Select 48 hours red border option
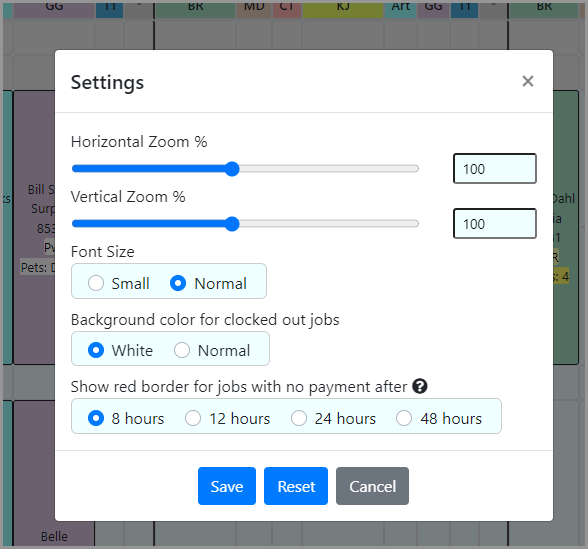Viewport: 588px width, 549px height. [x=404, y=418]
